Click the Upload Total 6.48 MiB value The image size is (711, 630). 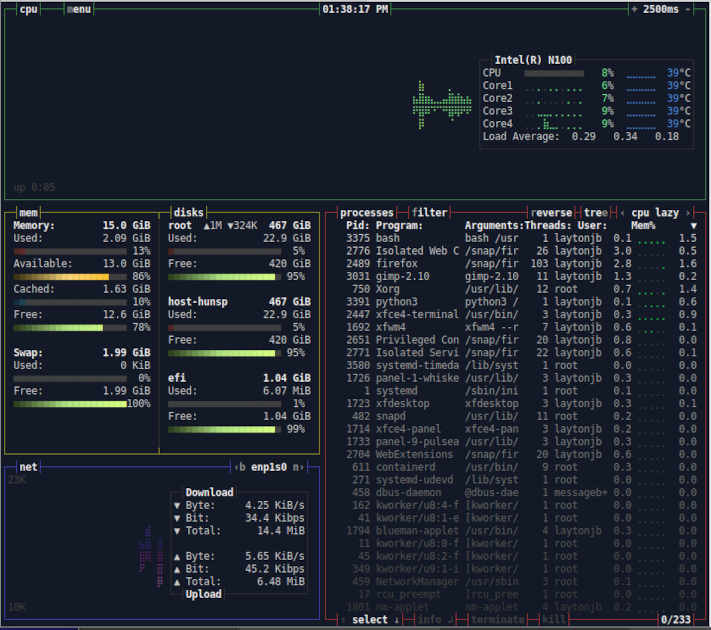point(281,581)
